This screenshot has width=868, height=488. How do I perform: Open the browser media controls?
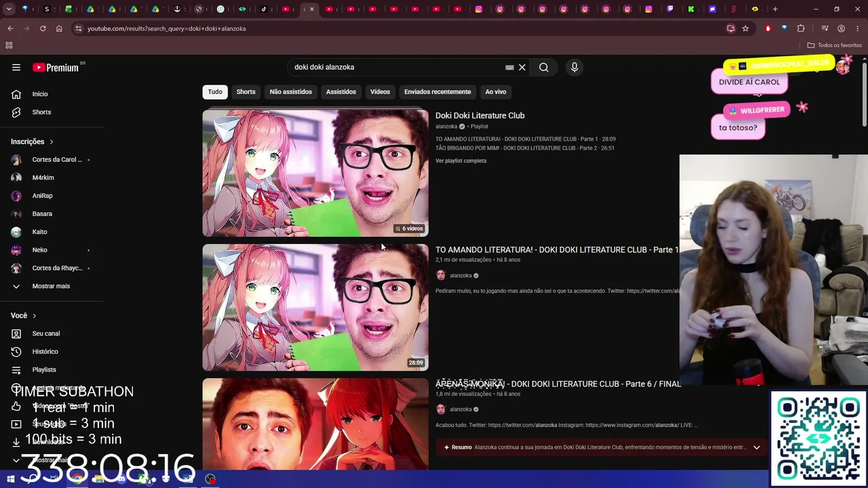pos(825,28)
